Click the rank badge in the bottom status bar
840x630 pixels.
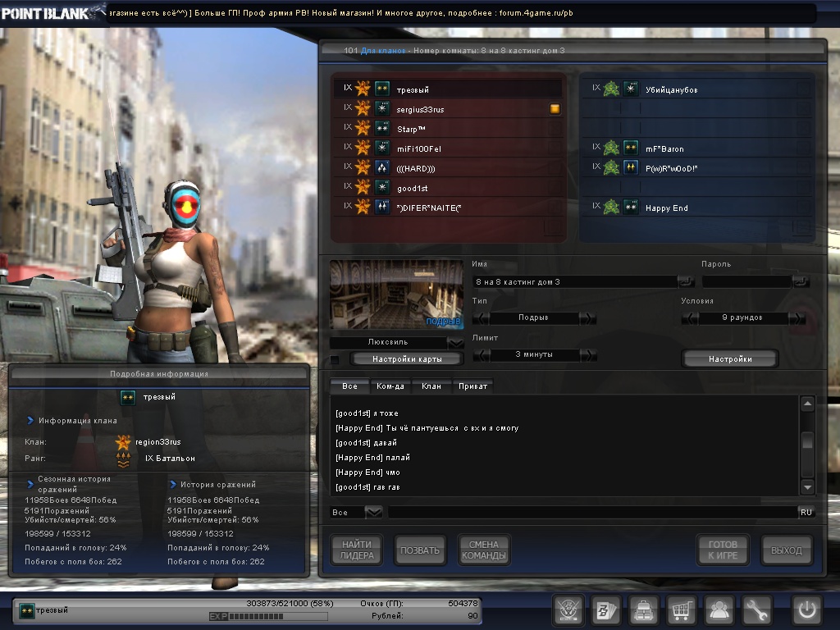[27, 610]
